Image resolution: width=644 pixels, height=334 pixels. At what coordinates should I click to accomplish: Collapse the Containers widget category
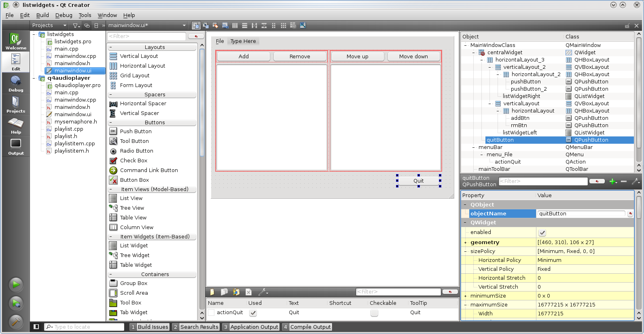click(x=110, y=274)
